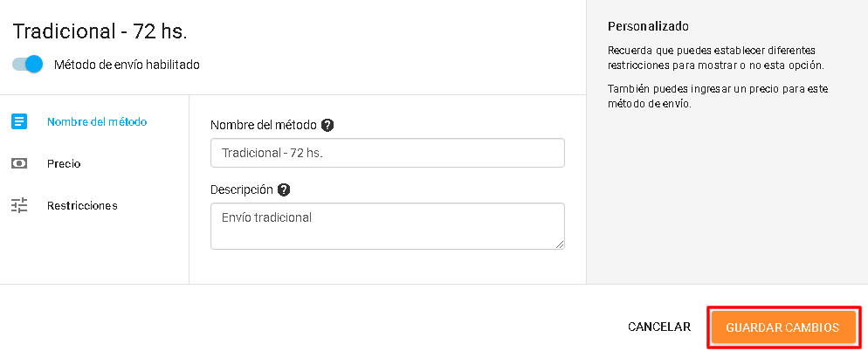868x358 pixels.
Task: Select the Precio money icon in sidebar
Action: [x=19, y=164]
